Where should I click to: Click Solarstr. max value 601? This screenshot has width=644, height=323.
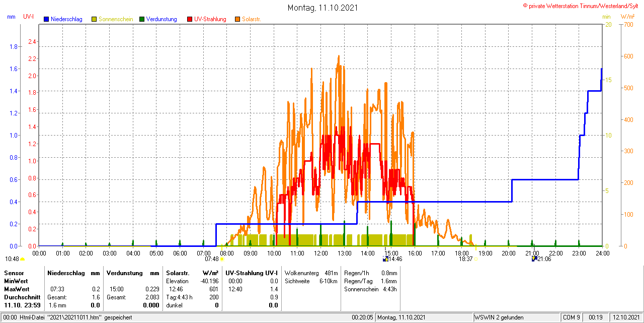point(214,289)
